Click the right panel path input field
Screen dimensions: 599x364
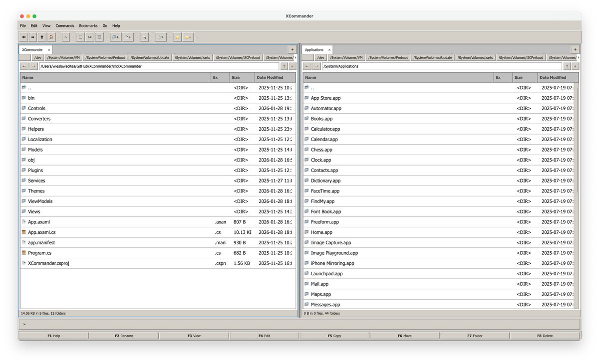click(442, 66)
